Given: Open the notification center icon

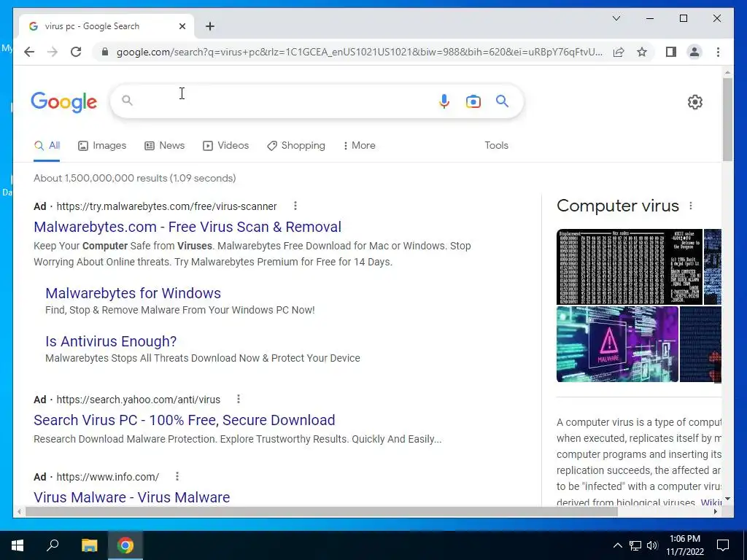Looking at the screenshot, I should pos(723,545).
